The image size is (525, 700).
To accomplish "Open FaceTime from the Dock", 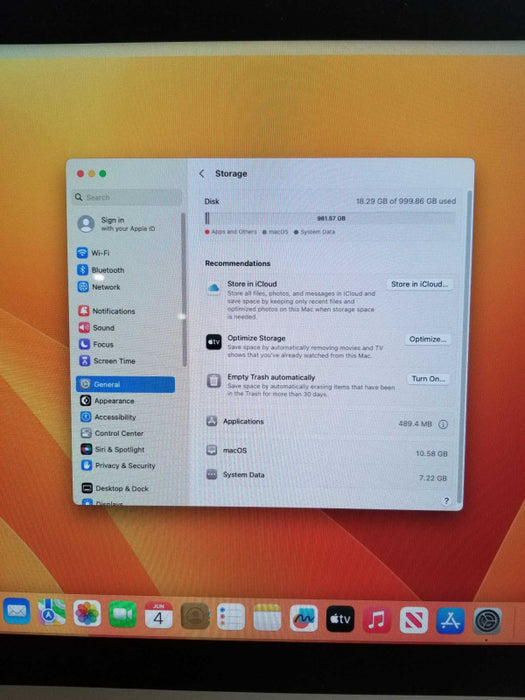I will coord(123,614).
